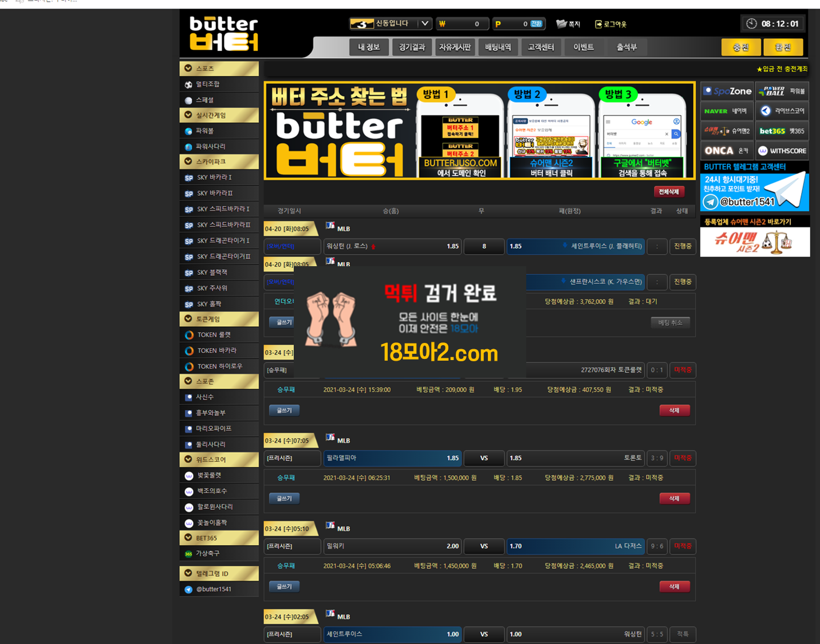This screenshot has height=644, width=820.
Task: Open the 내 정보 menu tab
Action: 369,47
